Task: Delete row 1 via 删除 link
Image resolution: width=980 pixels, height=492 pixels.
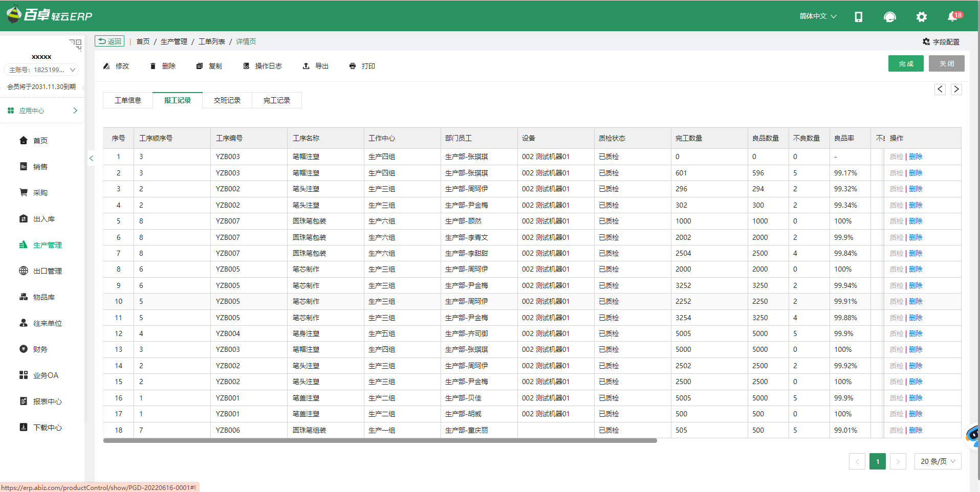Action: (916, 156)
